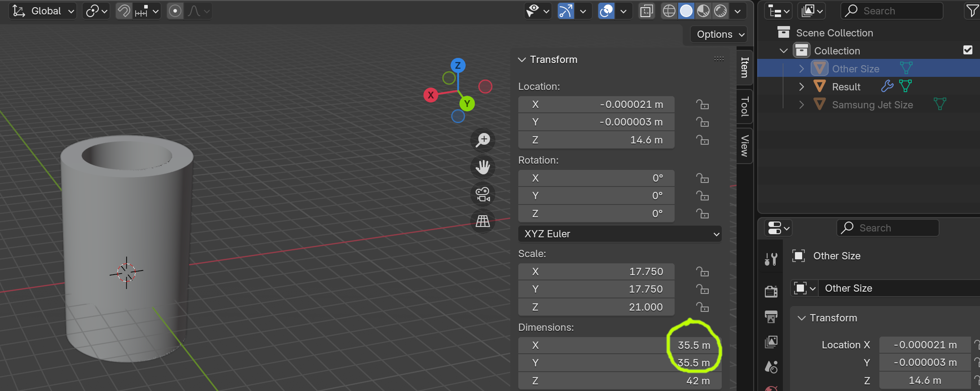Open the shading options dropdown arrow

pos(737,11)
